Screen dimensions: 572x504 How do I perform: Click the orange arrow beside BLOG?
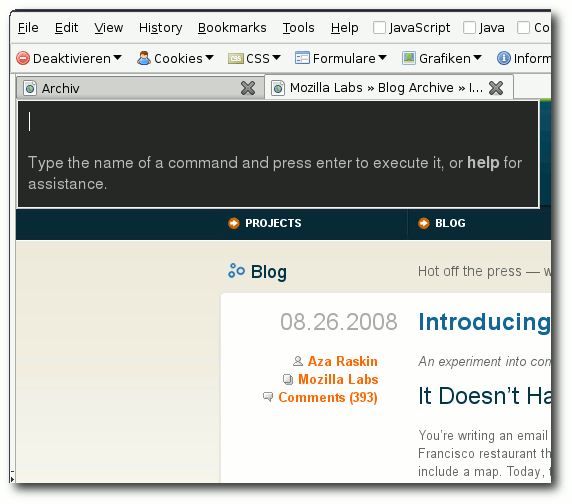pos(424,223)
